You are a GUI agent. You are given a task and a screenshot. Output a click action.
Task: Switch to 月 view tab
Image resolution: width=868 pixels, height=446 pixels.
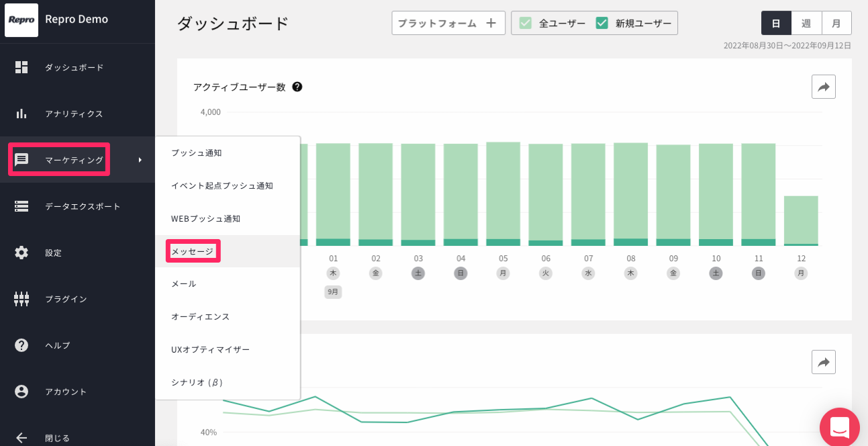pos(836,23)
